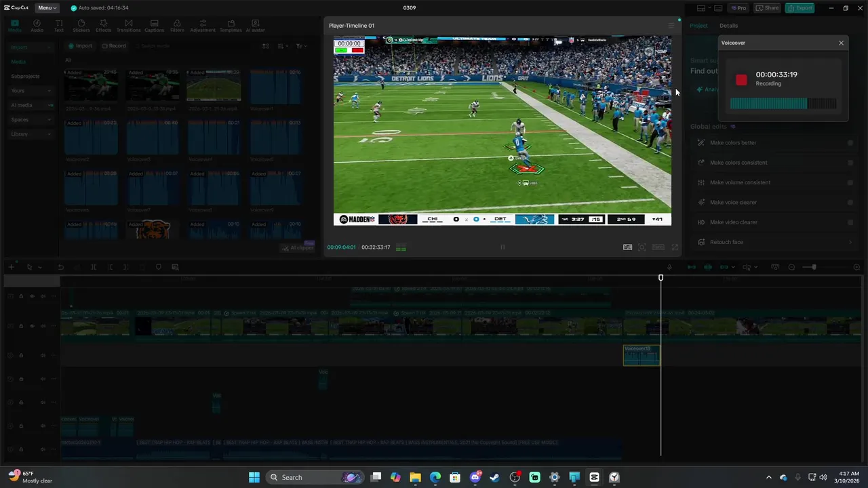The width and height of the screenshot is (868, 488).
Task: Open the player panel menu icon
Action: (671, 26)
